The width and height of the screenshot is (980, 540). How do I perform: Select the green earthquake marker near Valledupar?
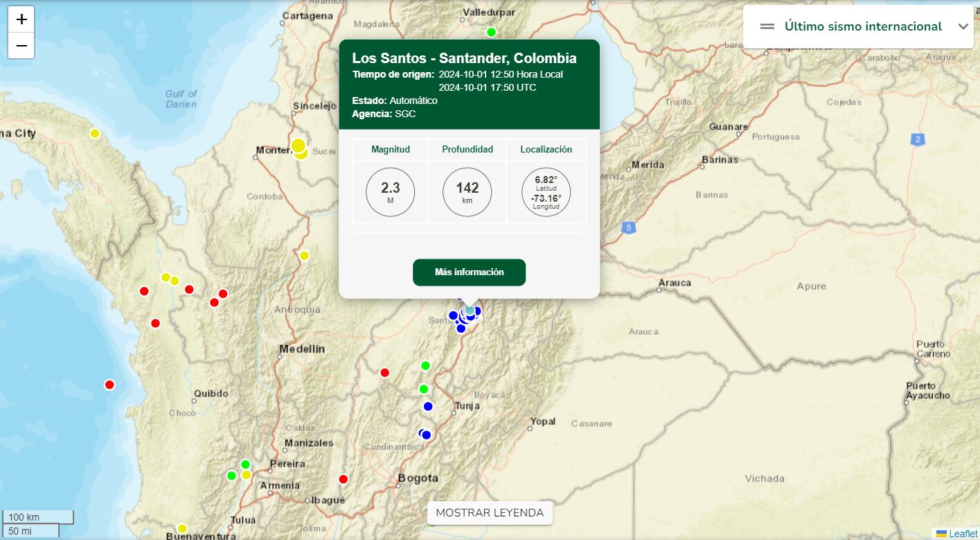[x=491, y=32]
